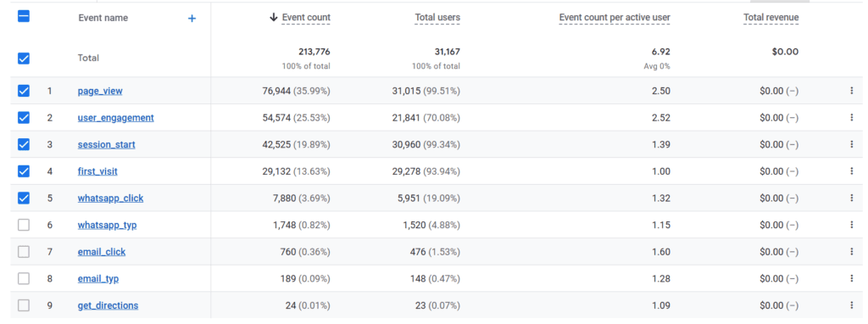868x324 pixels.
Task: Open the three-dot menu for whatsapp_click row
Action: (851, 198)
